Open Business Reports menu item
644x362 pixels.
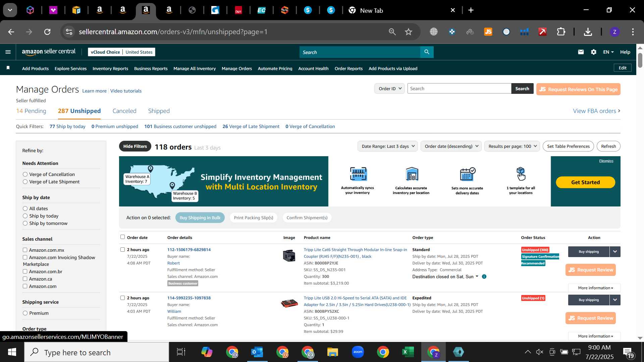pos(151,68)
